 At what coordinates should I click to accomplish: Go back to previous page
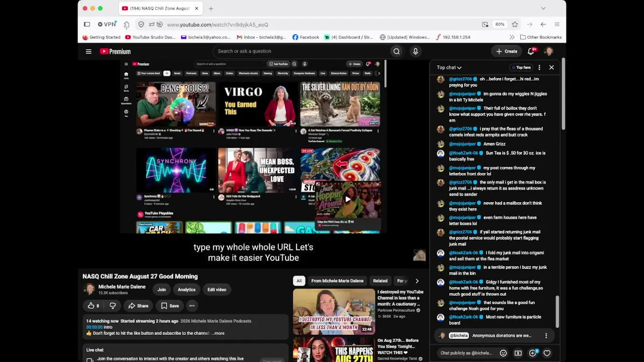click(x=543, y=24)
